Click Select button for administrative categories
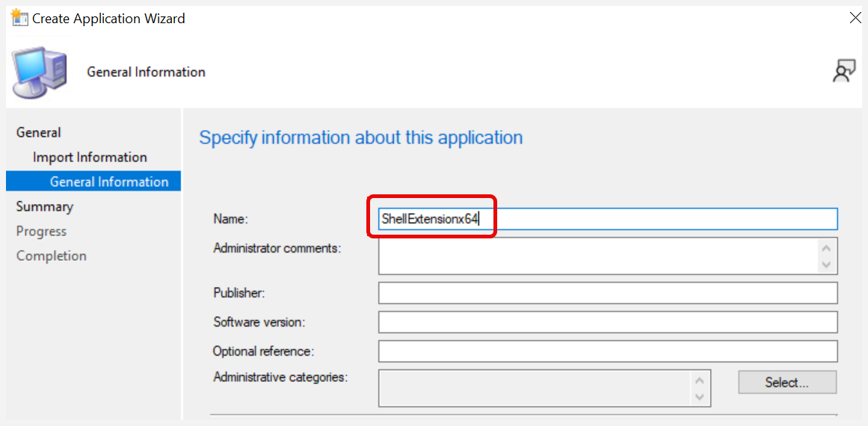Image resolution: width=868 pixels, height=426 pixels. (787, 383)
